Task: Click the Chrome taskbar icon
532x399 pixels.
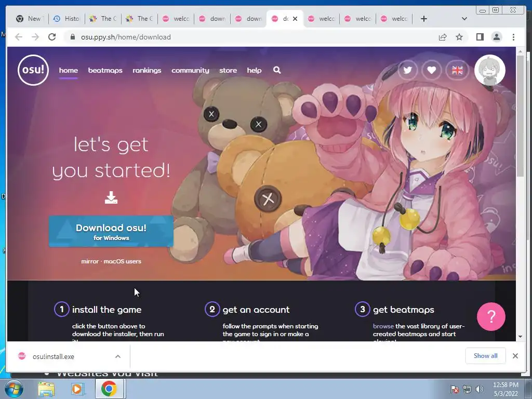Action: [109, 389]
